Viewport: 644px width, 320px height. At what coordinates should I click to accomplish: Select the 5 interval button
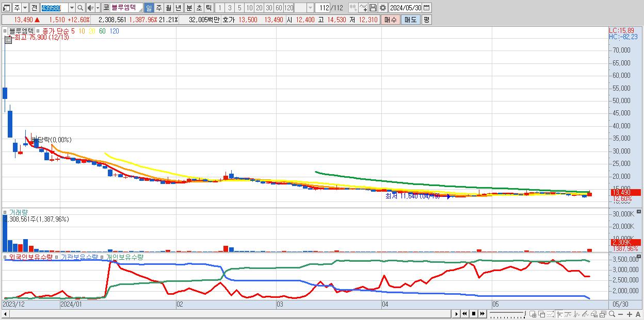[239, 8]
